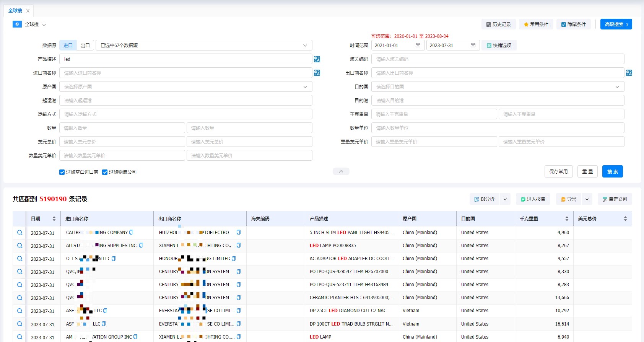Screen dimensions: 644x342
Task: Close the 全球搜 tab
Action: 28,11
